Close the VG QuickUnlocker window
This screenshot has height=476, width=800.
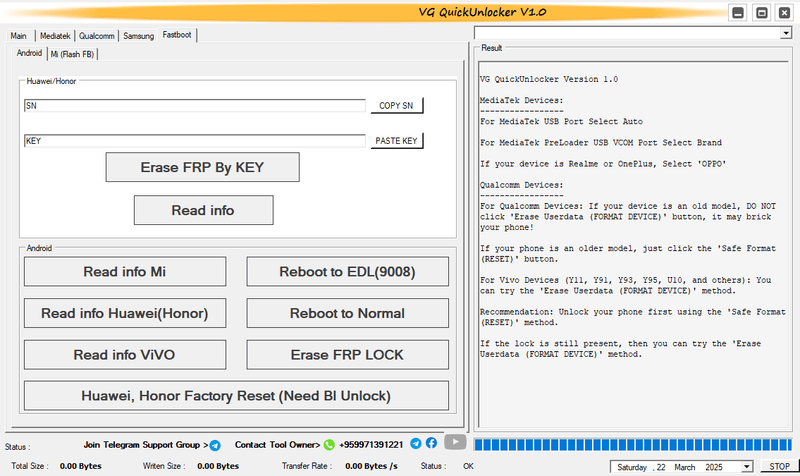785,13
